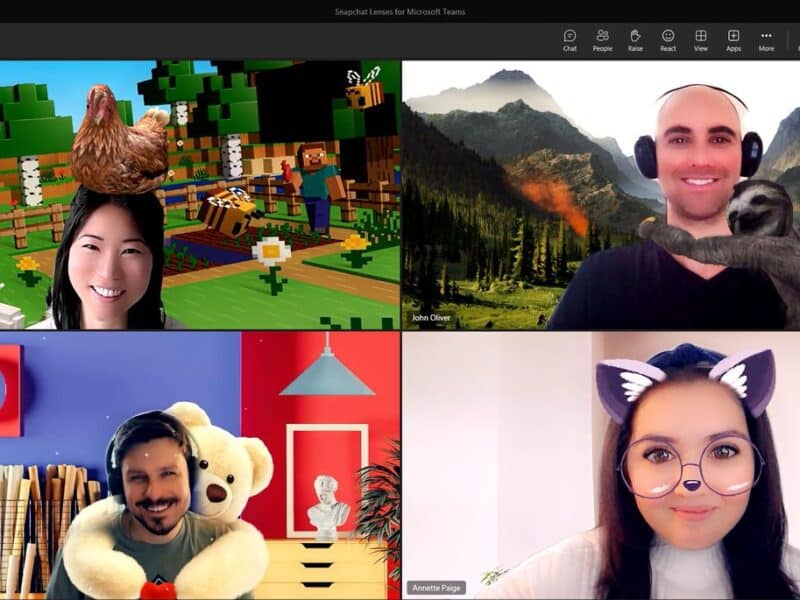Image resolution: width=800 pixels, height=600 pixels.
Task: Open the Apps menu
Action: tap(733, 40)
